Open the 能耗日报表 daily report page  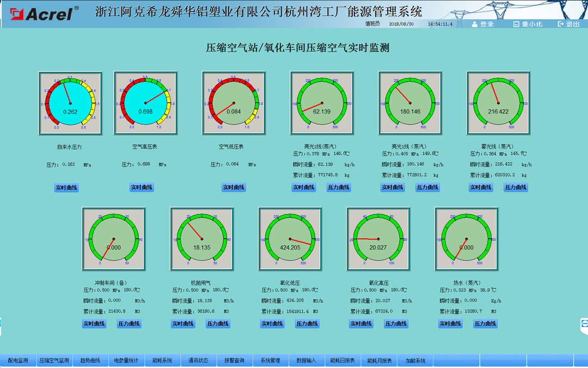pyautogui.click(x=344, y=360)
